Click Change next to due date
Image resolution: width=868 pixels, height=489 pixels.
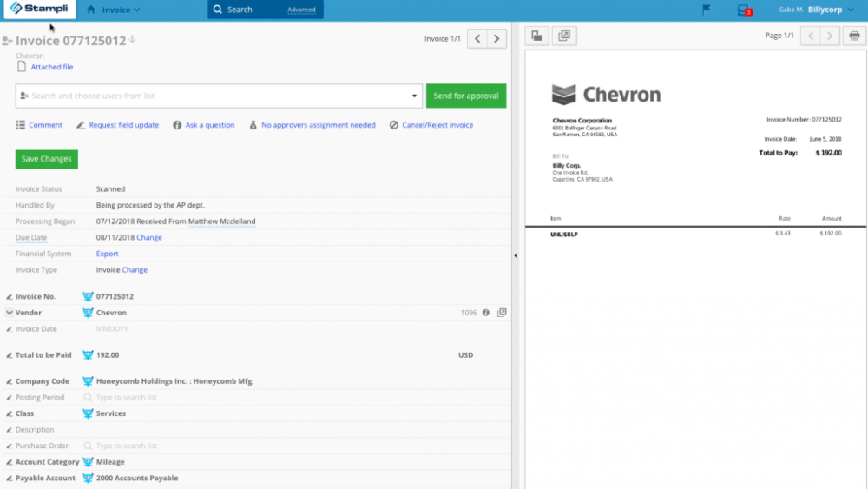pos(149,237)
